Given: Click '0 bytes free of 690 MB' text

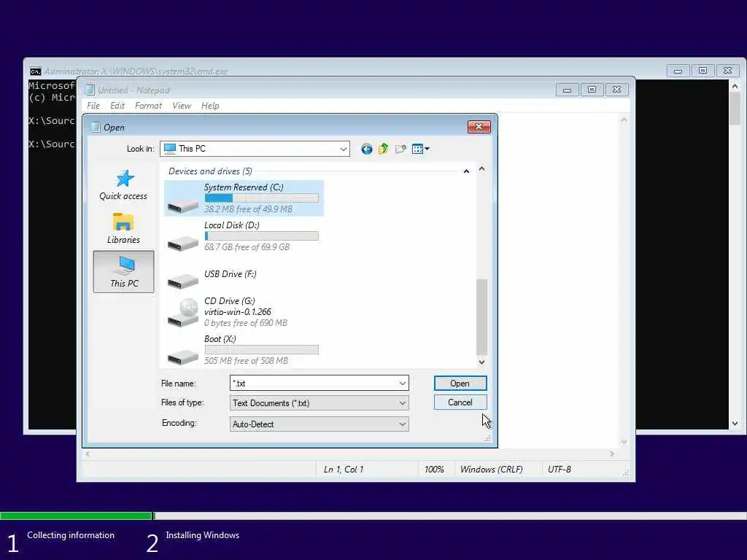Looking at the screenshot, I should pos(246,323).
